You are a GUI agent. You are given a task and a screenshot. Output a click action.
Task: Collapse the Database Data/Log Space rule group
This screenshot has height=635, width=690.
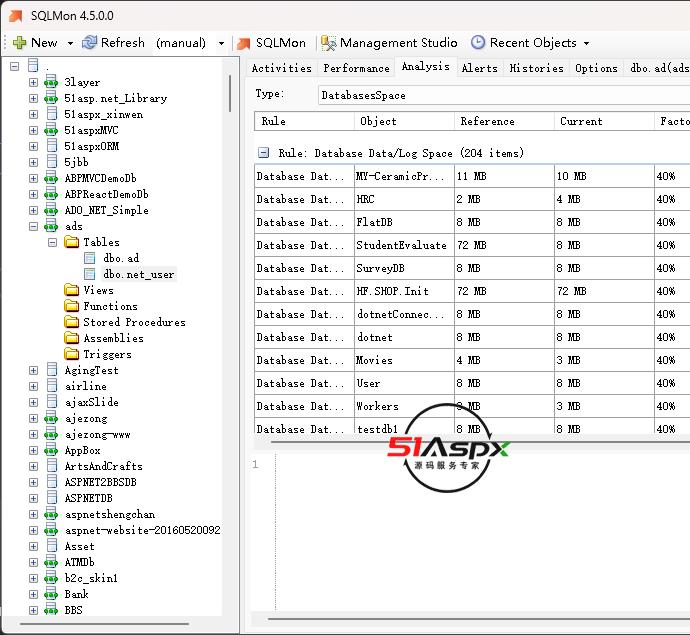263,154
